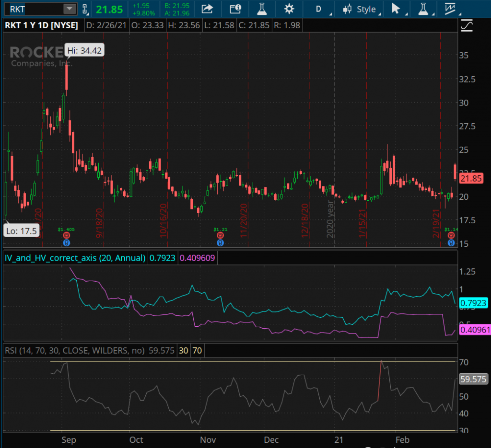This screenshot has width=491, height=448.
Task: Open chart settings gear icon
Action: tap(289, 9)
